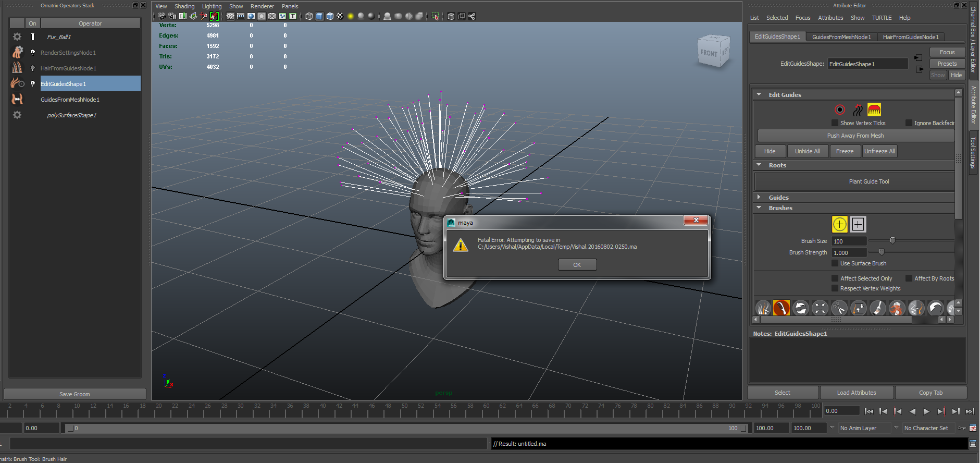Screen dimensions: 980x463
Task: Enable wireframe cube display in viewport toolbar
Action: pos(309,16)
